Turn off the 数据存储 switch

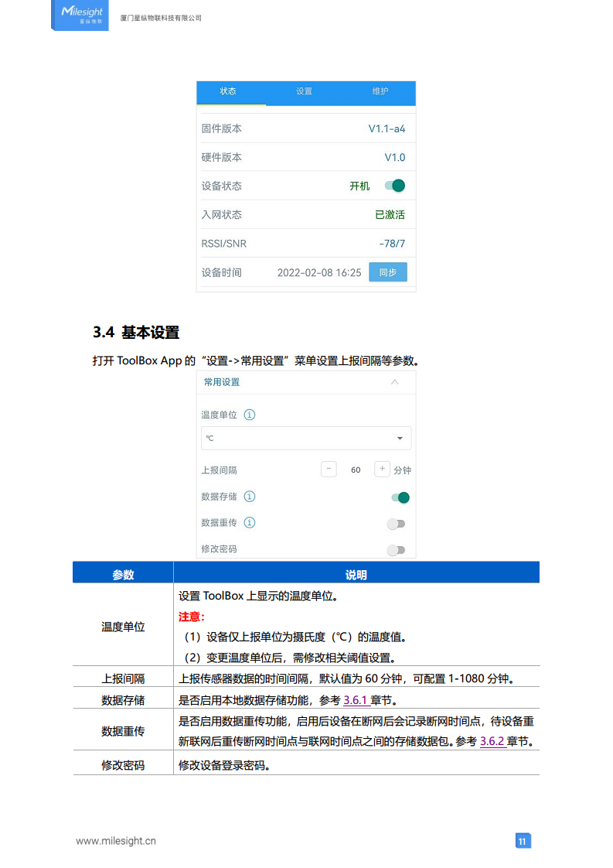400,497
